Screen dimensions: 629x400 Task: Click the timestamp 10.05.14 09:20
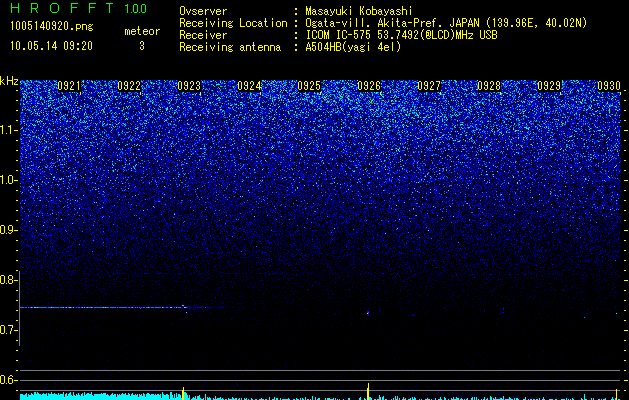click(51, 46)
